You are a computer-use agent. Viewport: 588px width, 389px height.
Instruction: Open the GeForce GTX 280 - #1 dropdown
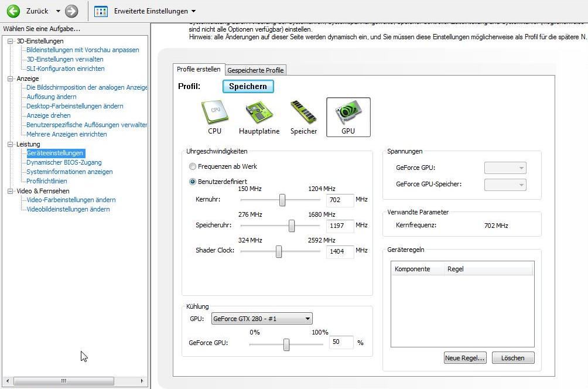[x=262, y=319]
